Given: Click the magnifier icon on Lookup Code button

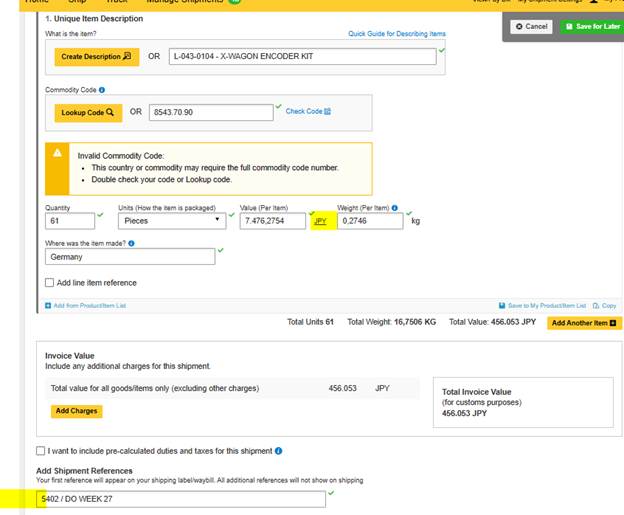Looking at the screenshot, I should point(110,112).
